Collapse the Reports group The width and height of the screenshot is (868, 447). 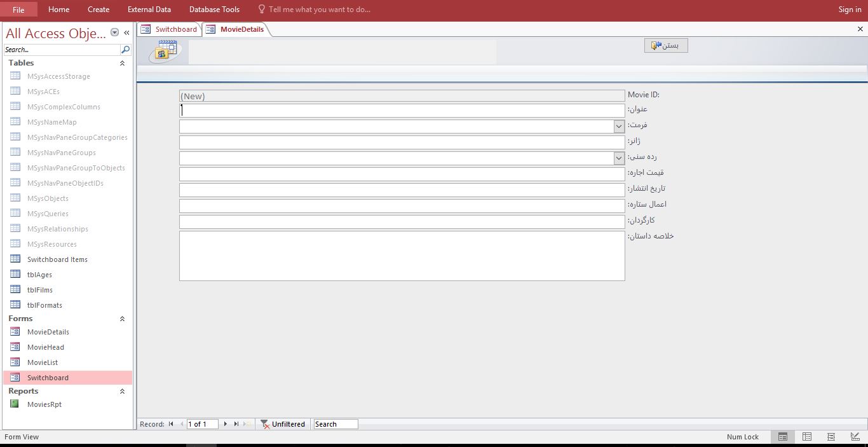tap(122, 392)
